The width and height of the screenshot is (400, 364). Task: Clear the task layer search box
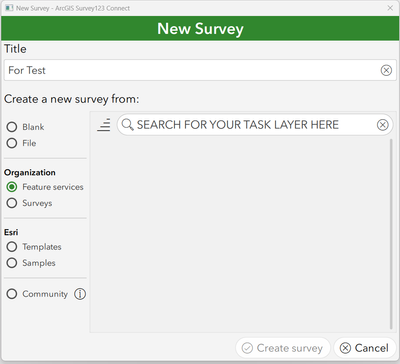382,125
